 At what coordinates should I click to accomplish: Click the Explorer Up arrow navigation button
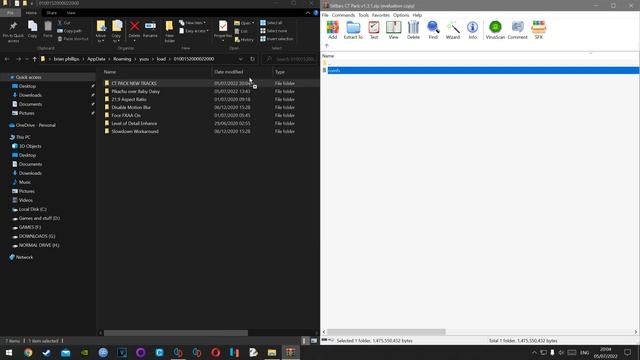[x=34, y=59]
